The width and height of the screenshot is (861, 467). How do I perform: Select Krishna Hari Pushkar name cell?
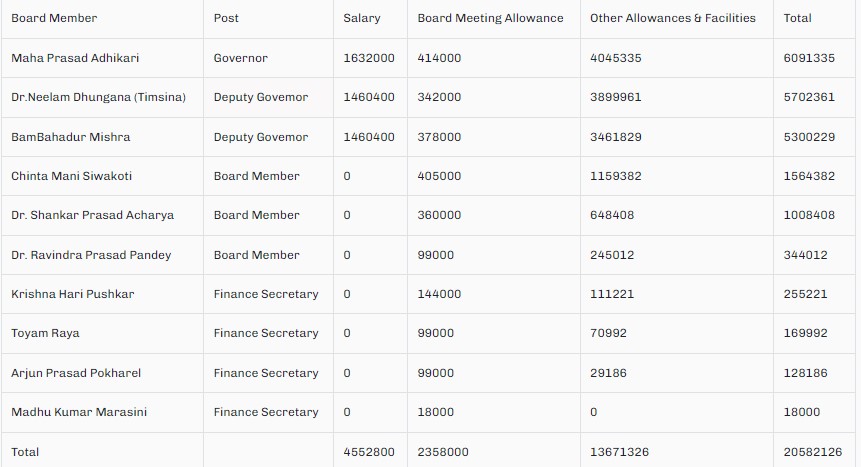tap(72, 294)
